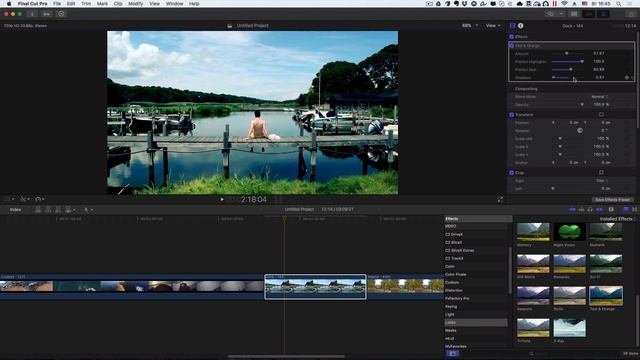Toggle the Crop section checkbox
640x360 pixels.
click(511, 173)
